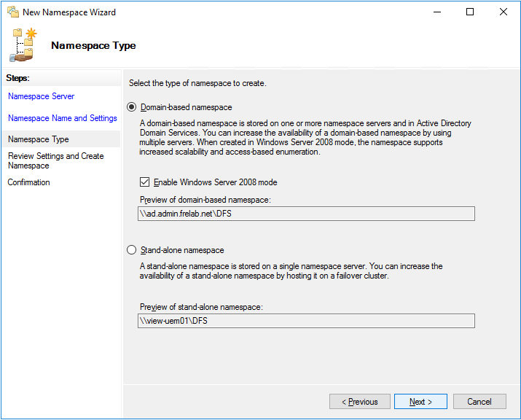The width and height of the screenshot is (521, 420).
Task: Choose the Stand-alone namespace option
Action: click(x=132, y=250)
